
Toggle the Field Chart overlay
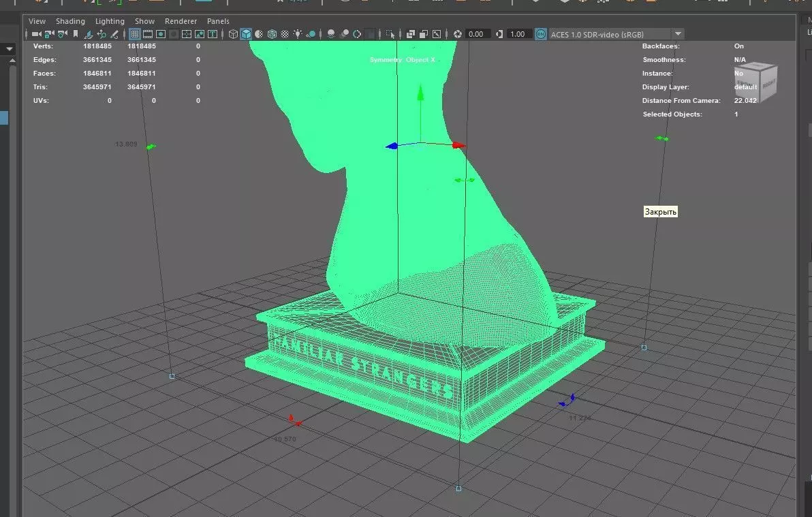[187, 34]
